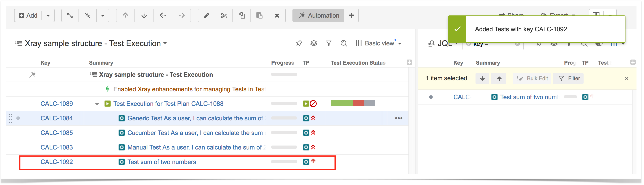
Task: Open the CALC-1092 issue link
Action: 57,162
